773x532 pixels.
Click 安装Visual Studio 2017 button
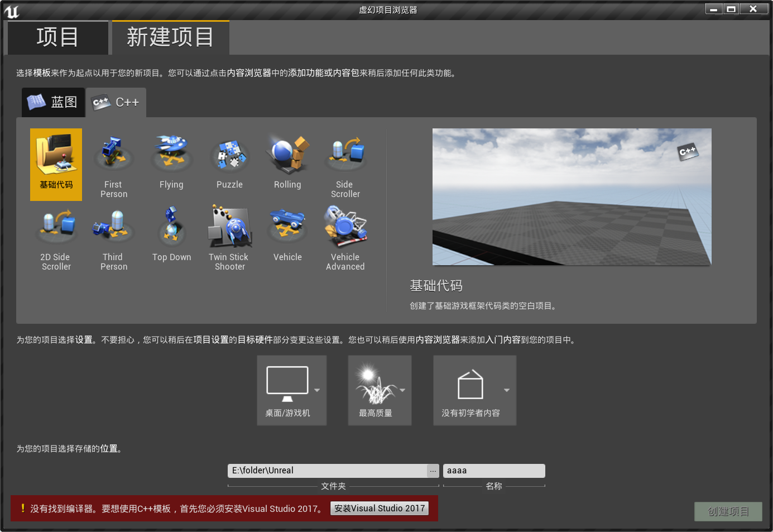coord(380,509)
